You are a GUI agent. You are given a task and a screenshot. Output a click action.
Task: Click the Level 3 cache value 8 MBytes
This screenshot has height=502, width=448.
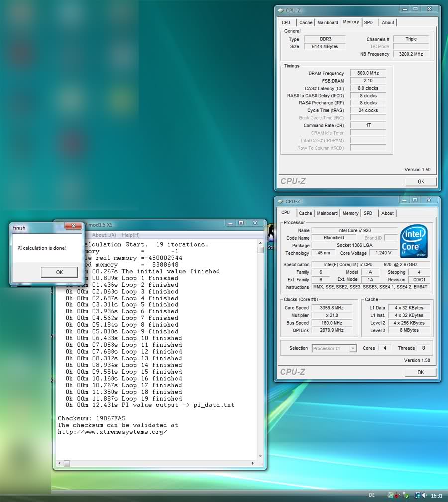pos(409,330)
